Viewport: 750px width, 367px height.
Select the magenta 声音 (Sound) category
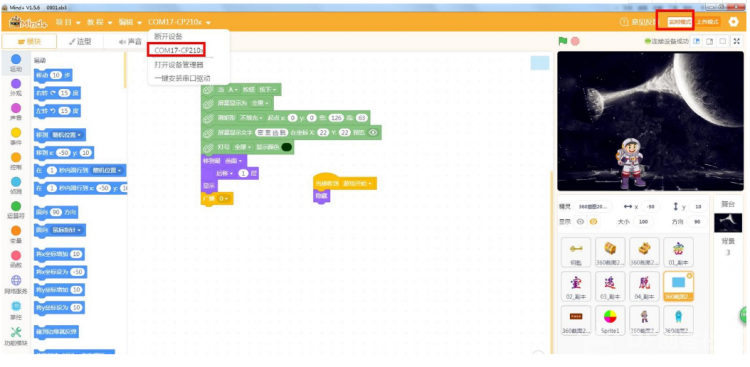pyautogui.click(x=16, y=112)
